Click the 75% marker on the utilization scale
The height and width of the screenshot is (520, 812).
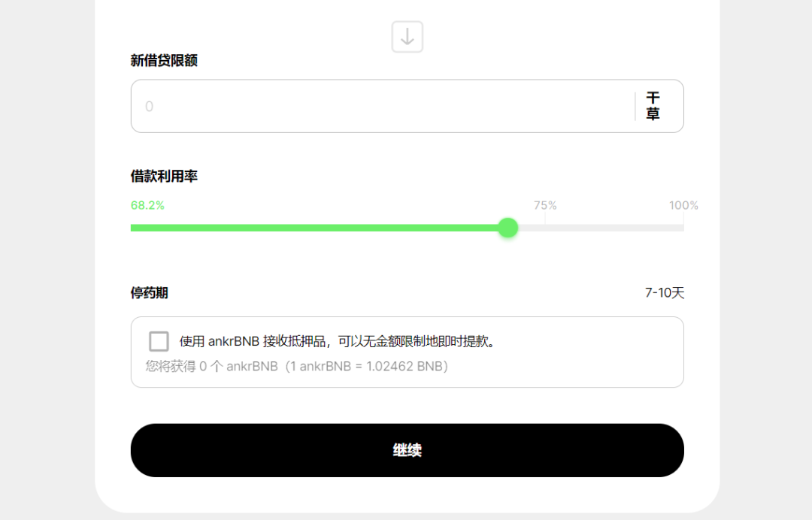click(545, 204)
